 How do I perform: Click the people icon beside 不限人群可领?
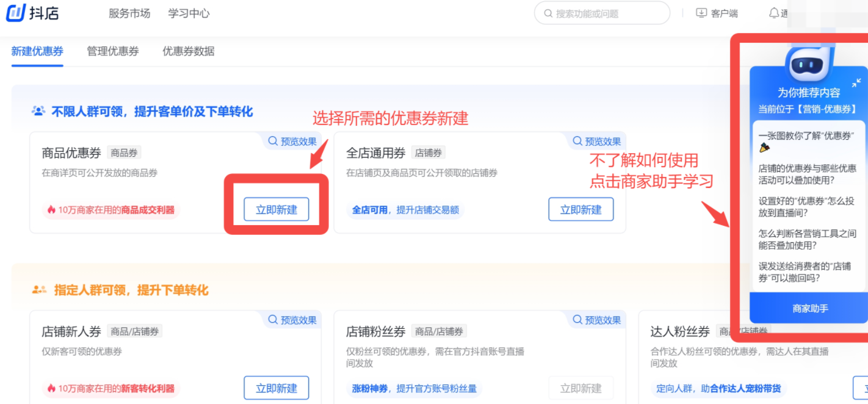click(x=38, y=111)
